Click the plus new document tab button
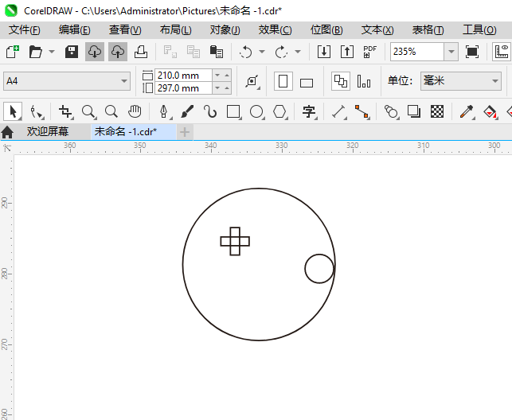Screen dimensions: 512x420 click(185, 132)
